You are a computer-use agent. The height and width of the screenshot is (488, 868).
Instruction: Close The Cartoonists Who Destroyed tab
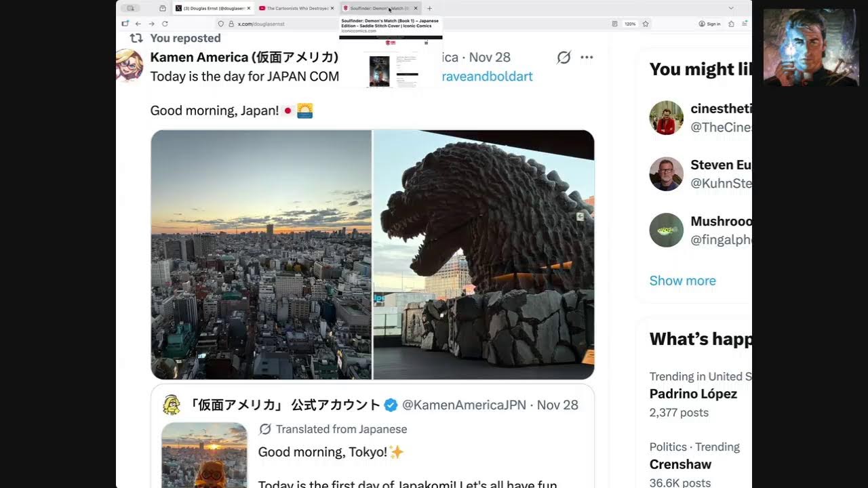click(x=333, y=8)
